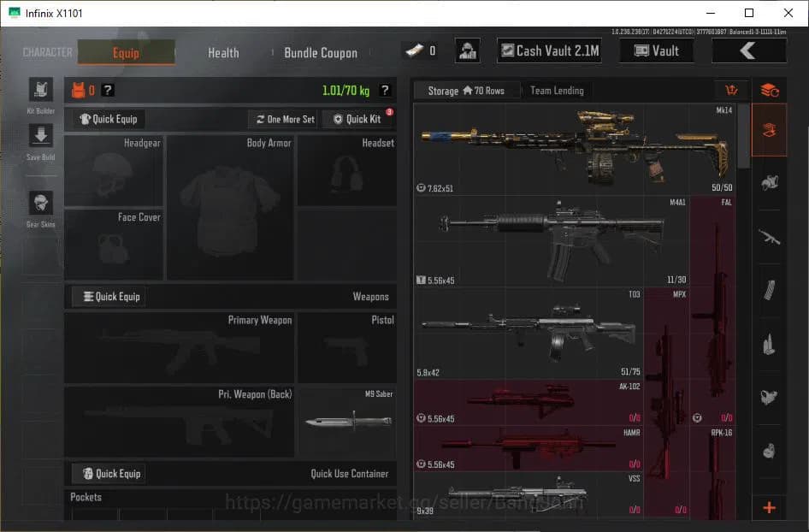This screenshot has height=532, width=809.
Task: Select the helmet gear category icon
Action: pos(769,182)
